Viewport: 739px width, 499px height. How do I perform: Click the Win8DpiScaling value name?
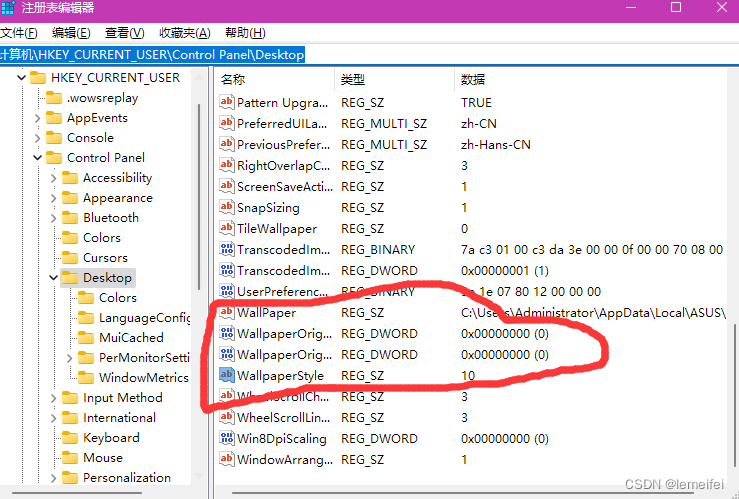[x=282, y=438]
